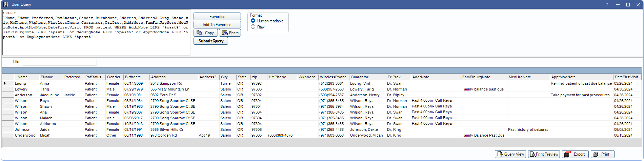Open Print Preview of query results

(x=543, y=154)
